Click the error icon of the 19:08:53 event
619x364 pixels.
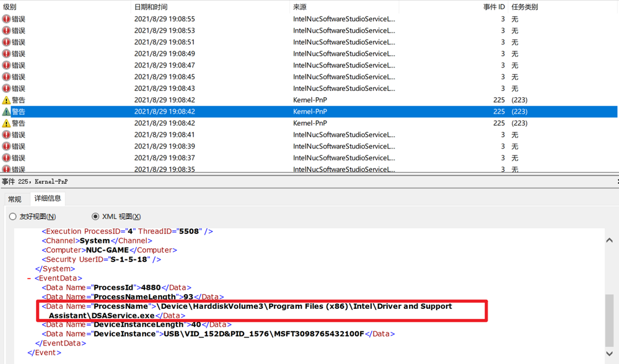tap(6, 30)
